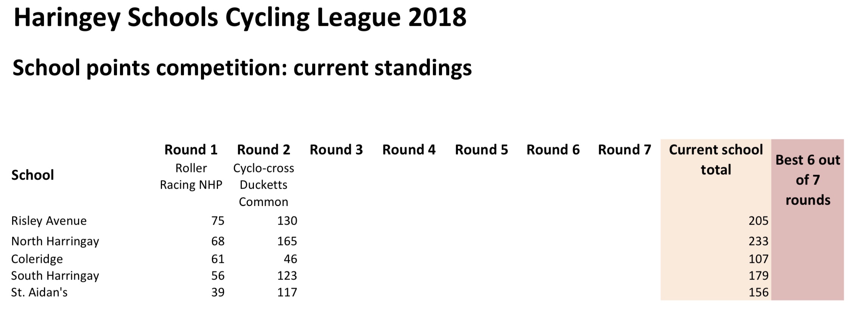
Task: Click the Haringey Schools Cycling League 2018 title
Action: click(240, 17)
